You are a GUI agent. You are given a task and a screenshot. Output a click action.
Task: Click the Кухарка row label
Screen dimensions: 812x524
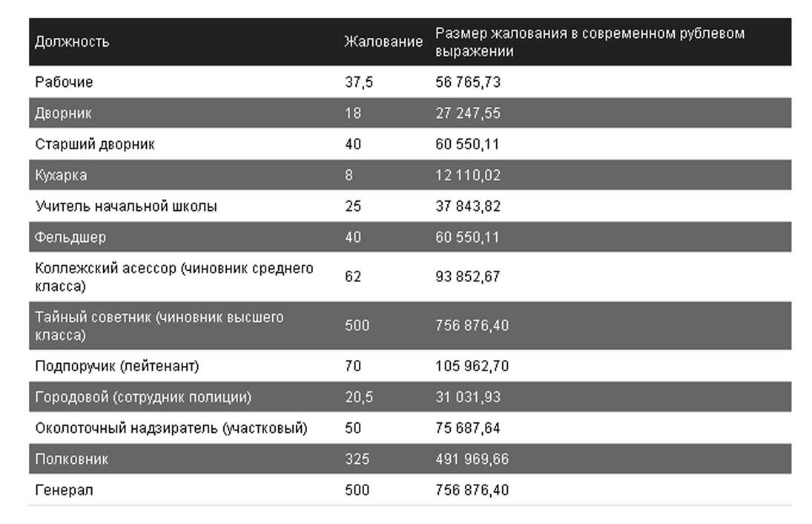61,175
